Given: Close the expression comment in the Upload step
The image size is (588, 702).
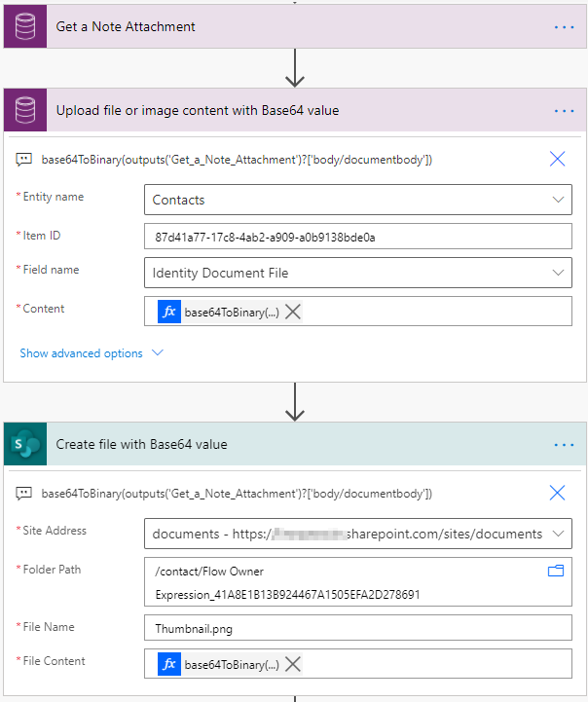Looking at the screenshot, I should point(558,159).
